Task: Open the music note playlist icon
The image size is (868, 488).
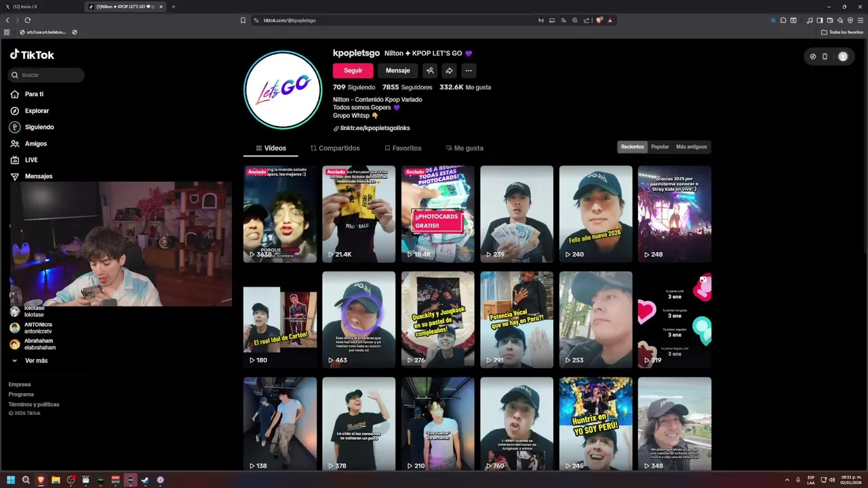Action: pyautogui.click(x=810, y=20)
